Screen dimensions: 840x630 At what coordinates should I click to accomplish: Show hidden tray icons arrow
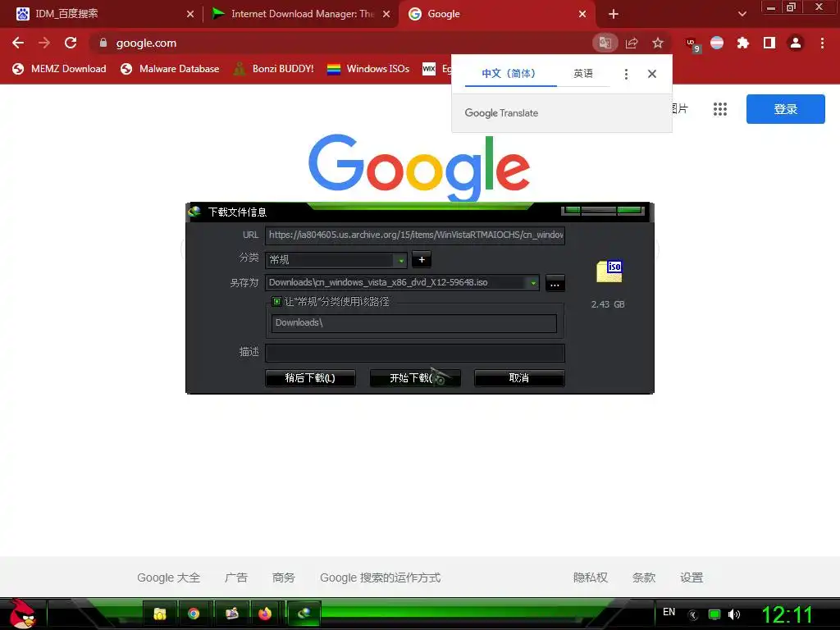tap(692, 615)
